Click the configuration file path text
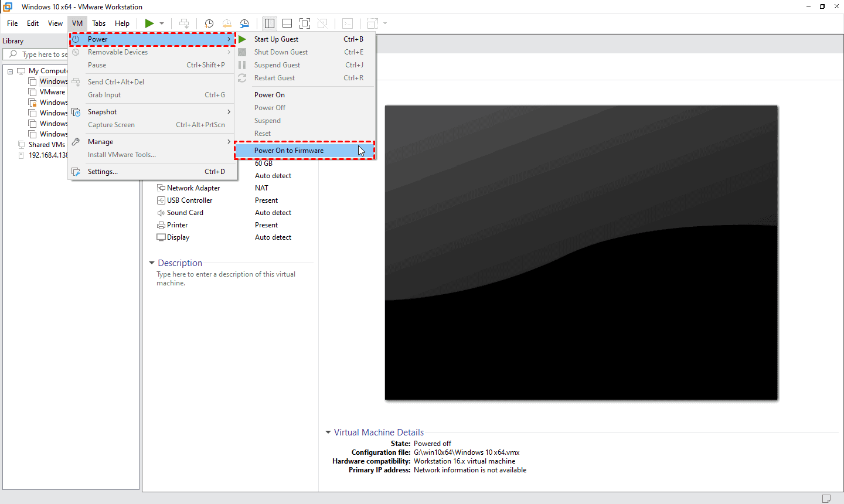The height and width of the screenshot is (504, 844). coord(467,452)
